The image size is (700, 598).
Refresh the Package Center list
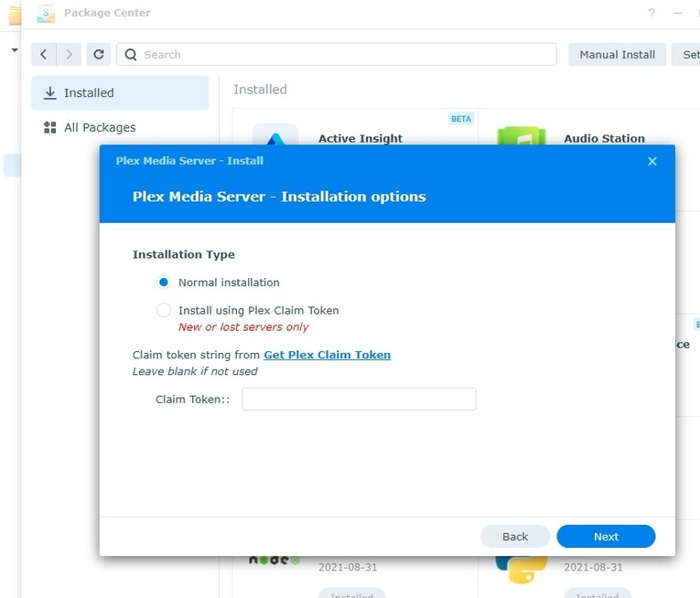point(99,55)
